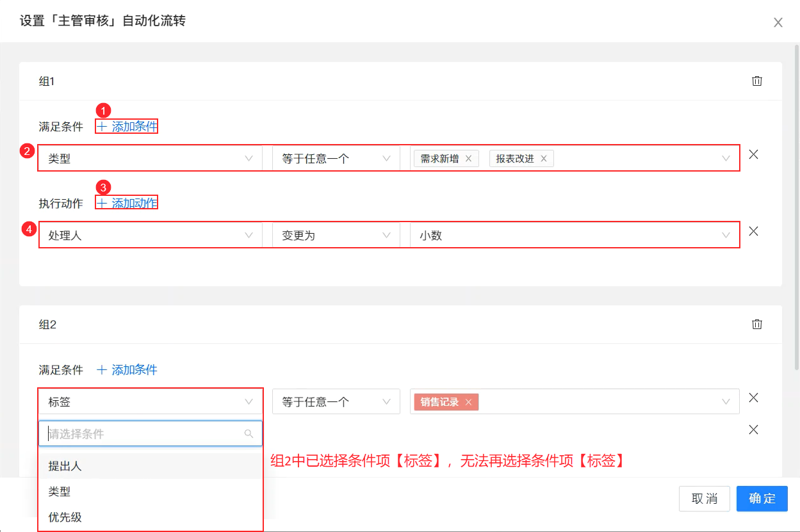Add an action via 添加动作

click(x=127, y=203)
